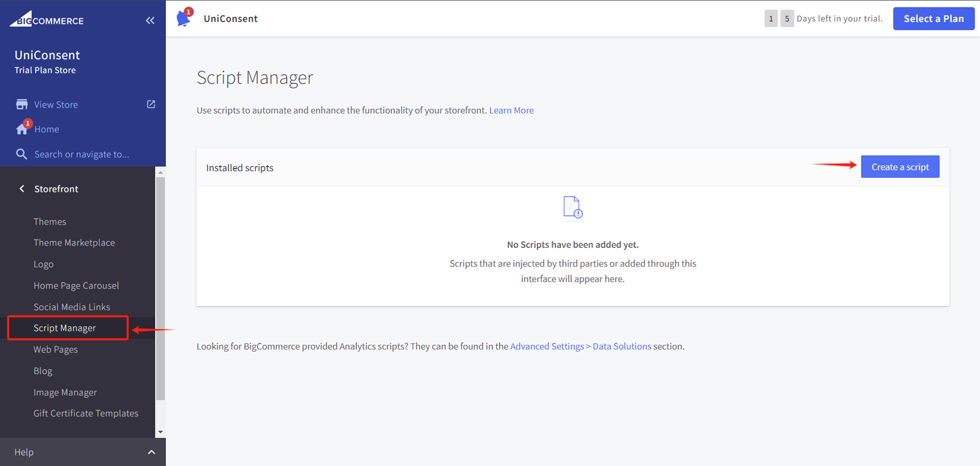Click UniConsent store name in sidebar
The height and width of the screenshot is (466, 980).
click(47, 55)
